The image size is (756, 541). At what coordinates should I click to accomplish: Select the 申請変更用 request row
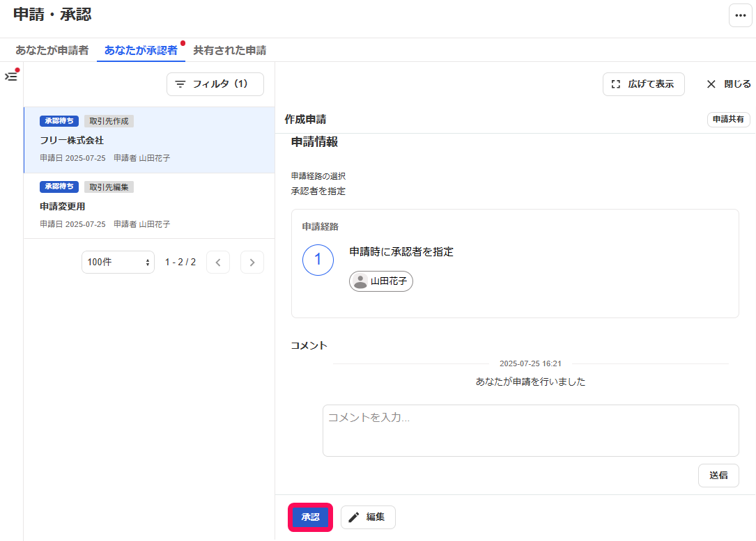click(x=150, y=205)
